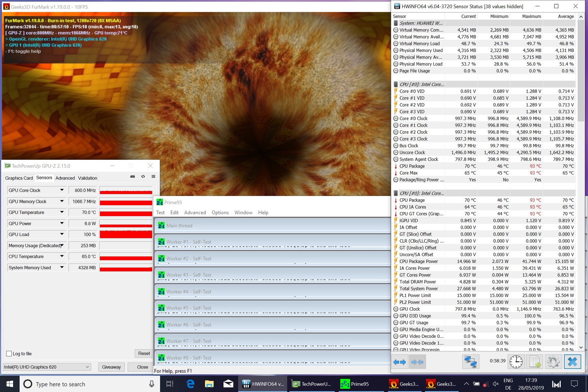Open the Windows Start menu
Image resolution: width=588 pixels, height=392 pixels.
(x=10, y=384)
